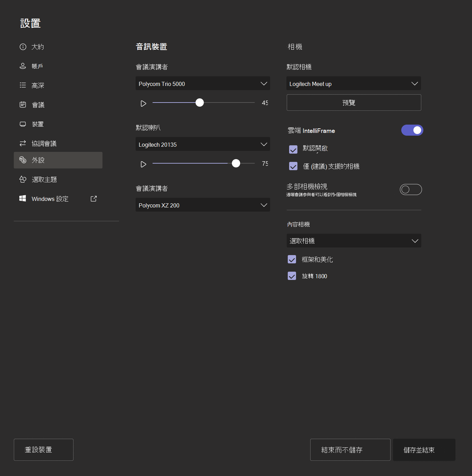Open the 選取主題 section

pyautogui.click(x=58, y=179)
